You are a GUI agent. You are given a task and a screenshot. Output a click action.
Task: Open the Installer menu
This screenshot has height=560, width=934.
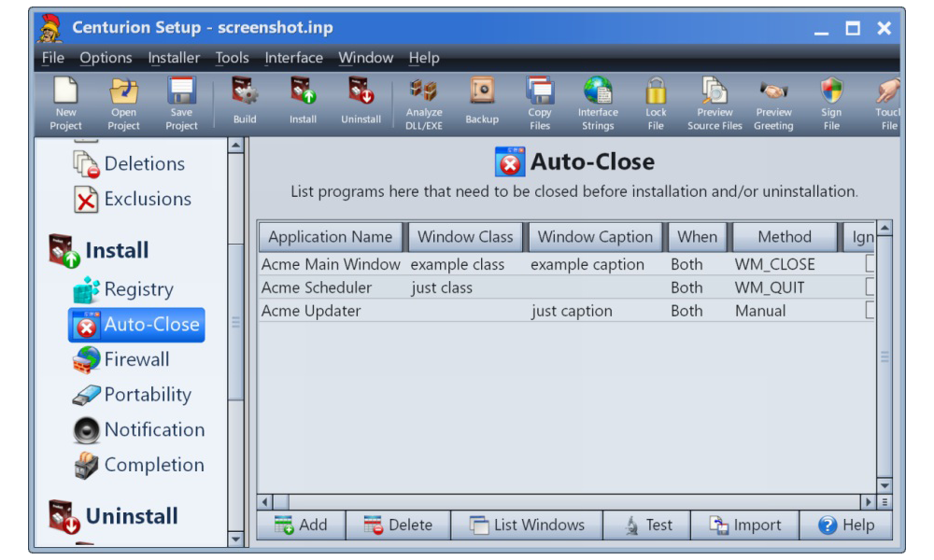[x=174, y=58]
